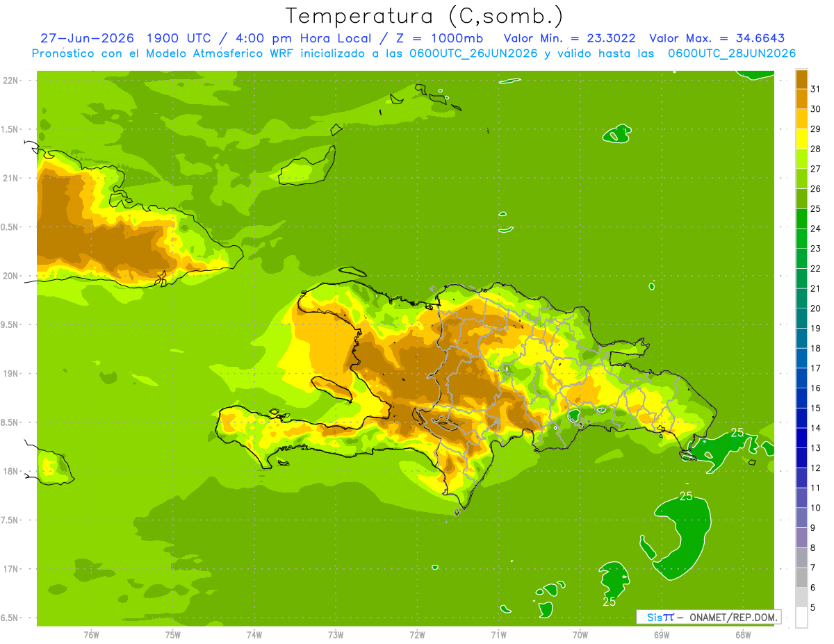Click the "76W" longitude axis label
Image resolution: width=834 pixels, height=644 pixels.
click(91, 635)
